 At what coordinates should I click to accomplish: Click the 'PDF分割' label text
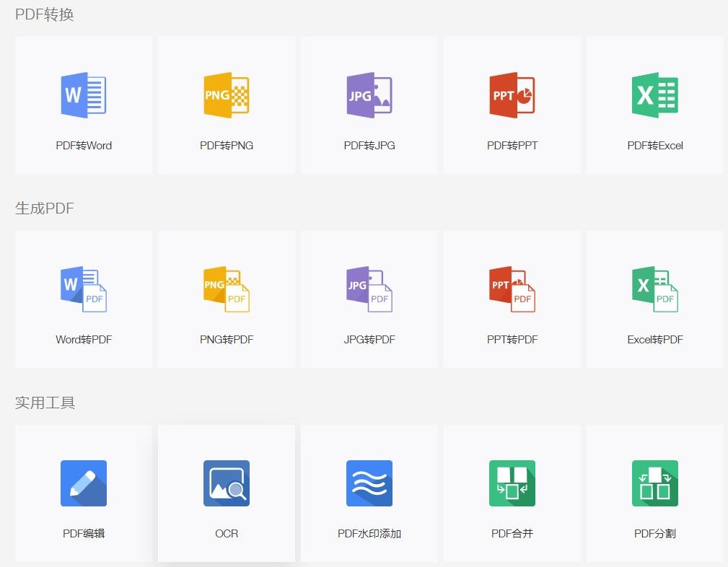pyautogui.click(x=655, y=534)
